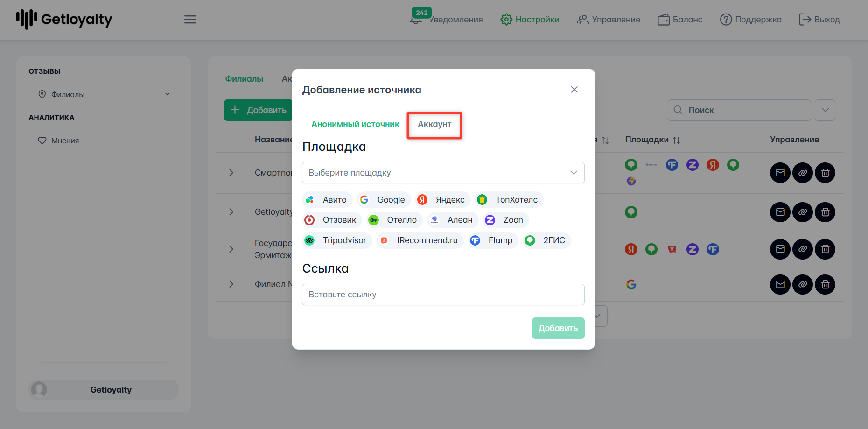868x429 pixels.
Task: Click the Zoon icon in the Эрмитаж row
Action: (x=693, y=249)
